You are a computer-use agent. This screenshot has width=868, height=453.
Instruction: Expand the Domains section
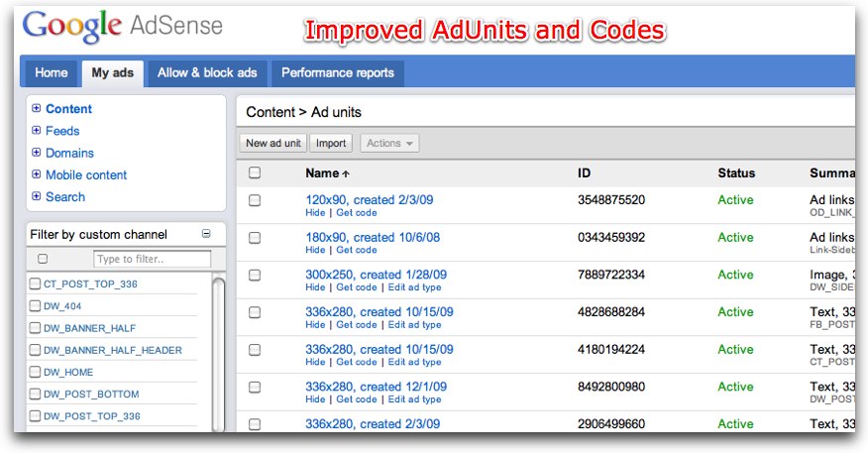click(37, 153)
